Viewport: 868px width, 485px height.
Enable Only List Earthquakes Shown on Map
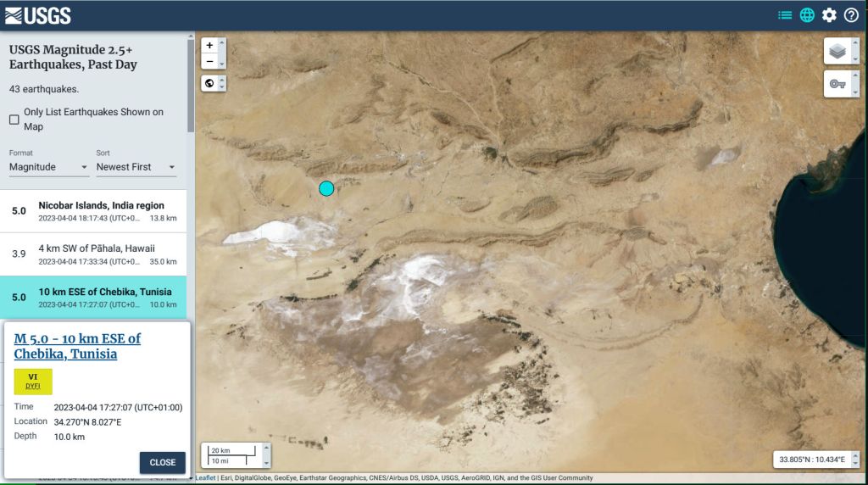click(14, 120)
